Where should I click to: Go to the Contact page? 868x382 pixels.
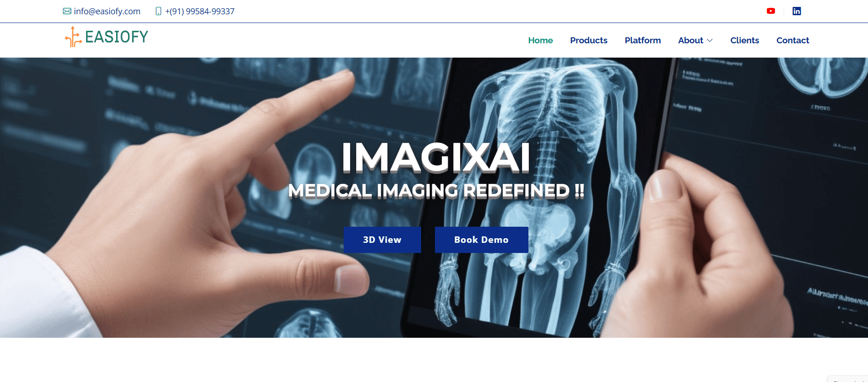pyautogui.click(x=792, y=41)
